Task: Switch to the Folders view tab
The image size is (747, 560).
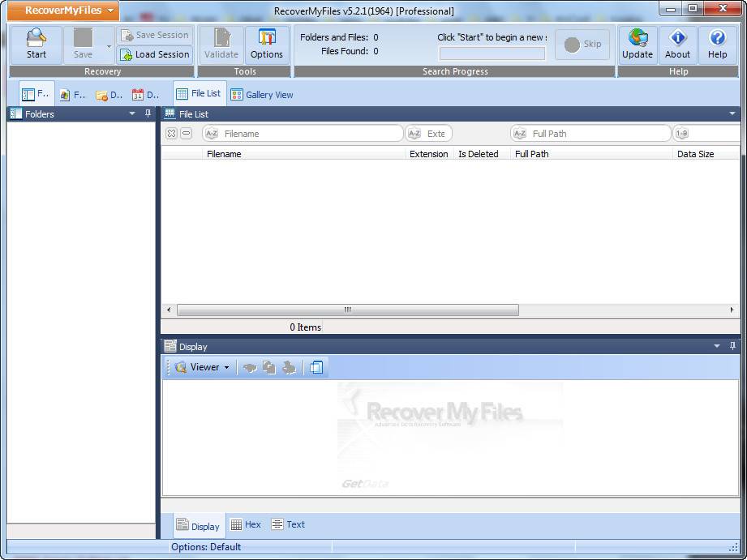Action: pos(36,94)
